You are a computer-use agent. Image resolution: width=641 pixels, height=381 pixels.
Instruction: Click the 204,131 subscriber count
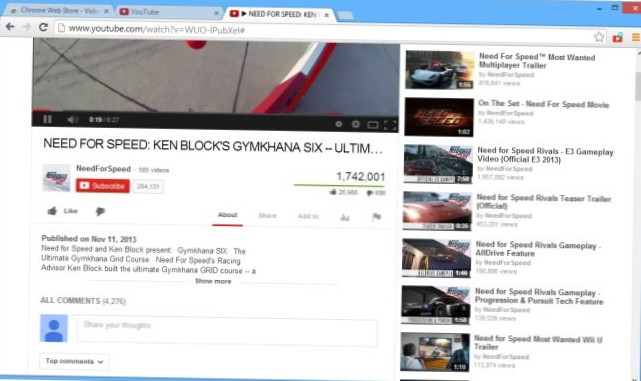pos(148,186)
